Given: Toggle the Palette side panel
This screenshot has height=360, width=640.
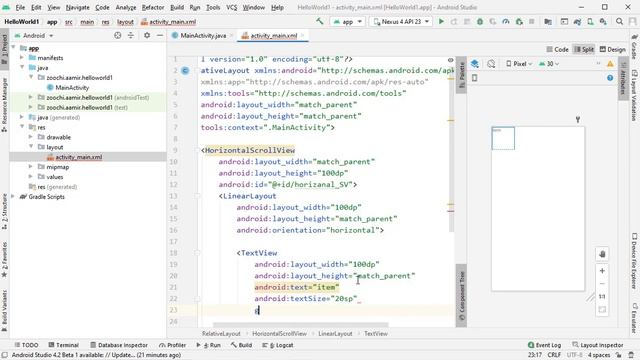Looking at the screenshot, I should click(461, 75).
